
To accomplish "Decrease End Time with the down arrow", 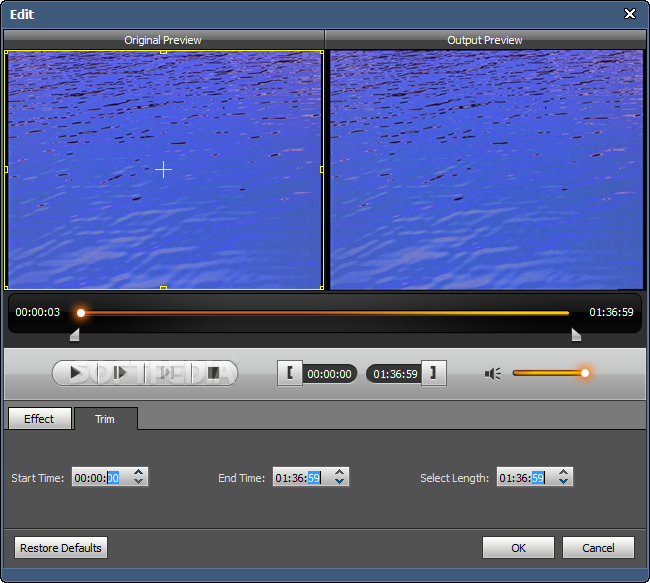I will [340, 481].
